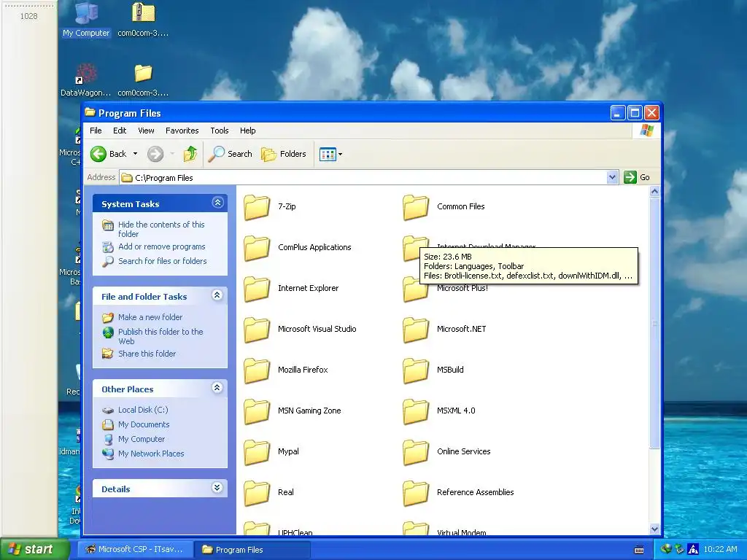Select the Microsoft Plus! folder label
This screenshot has width=747, height=560.
tap(462, 289)
